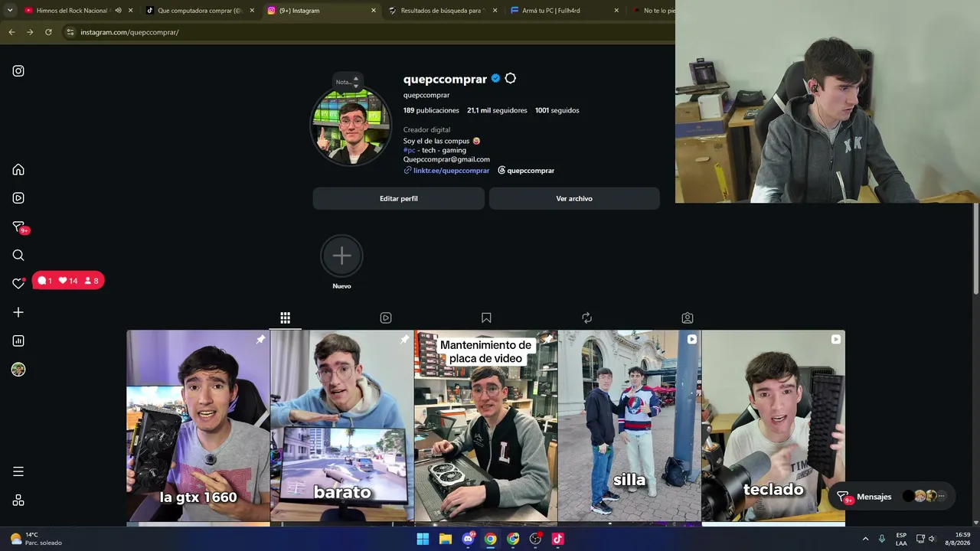980x551 pixels.
Task: Open the weather widget showing 14°C
Action: tap(35, 539)
